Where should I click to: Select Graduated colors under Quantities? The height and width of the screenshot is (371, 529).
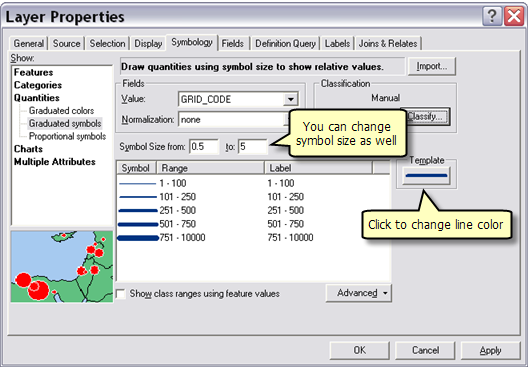(61, 111)
